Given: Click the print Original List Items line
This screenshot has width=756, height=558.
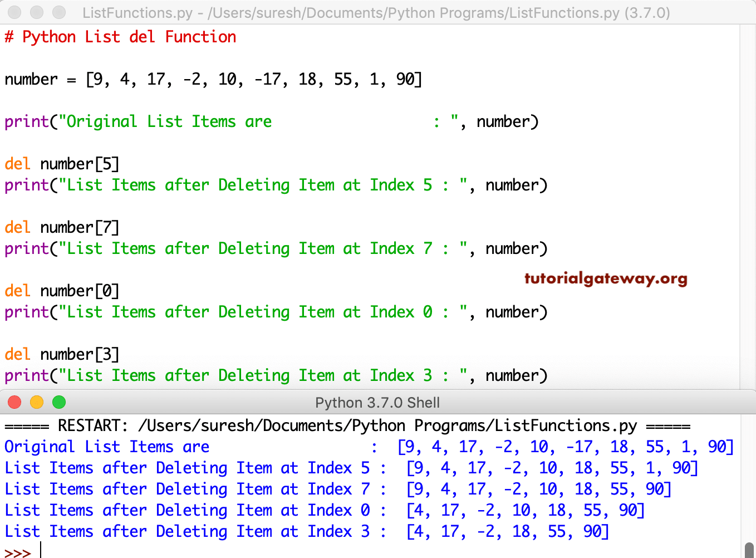Looking at the screenshot, I should coord(272,121).
